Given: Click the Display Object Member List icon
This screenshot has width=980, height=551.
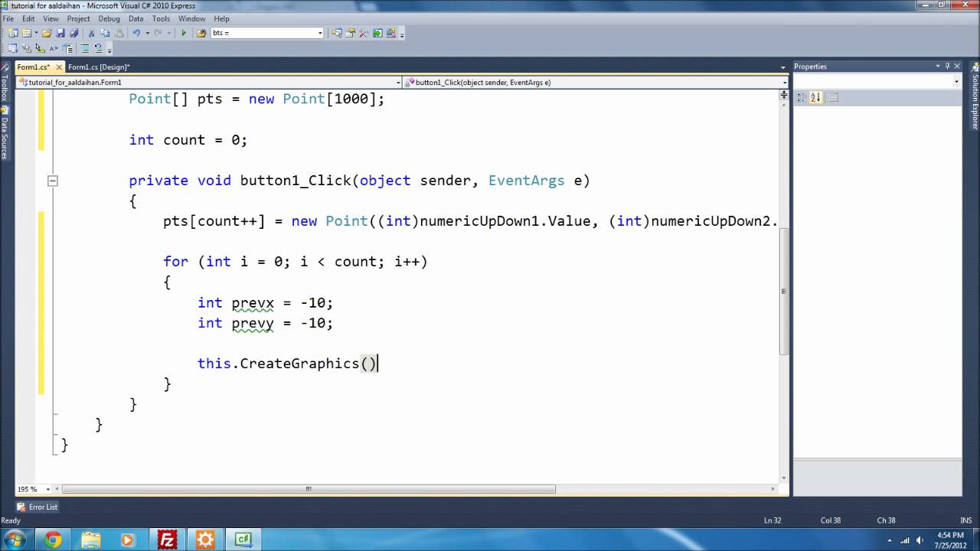Looking at the screenshot, I should tap(13, 48).
